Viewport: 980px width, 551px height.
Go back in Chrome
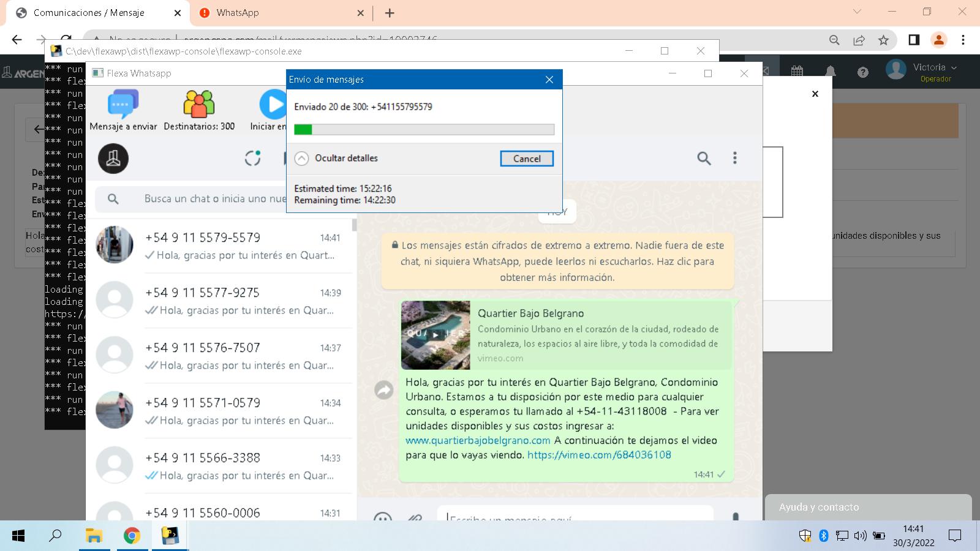17,40
